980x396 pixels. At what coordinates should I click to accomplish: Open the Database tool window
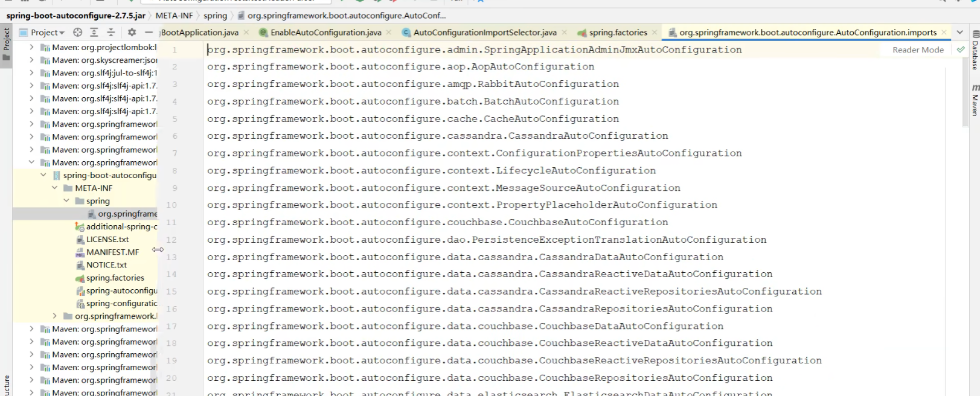(975, 56)
